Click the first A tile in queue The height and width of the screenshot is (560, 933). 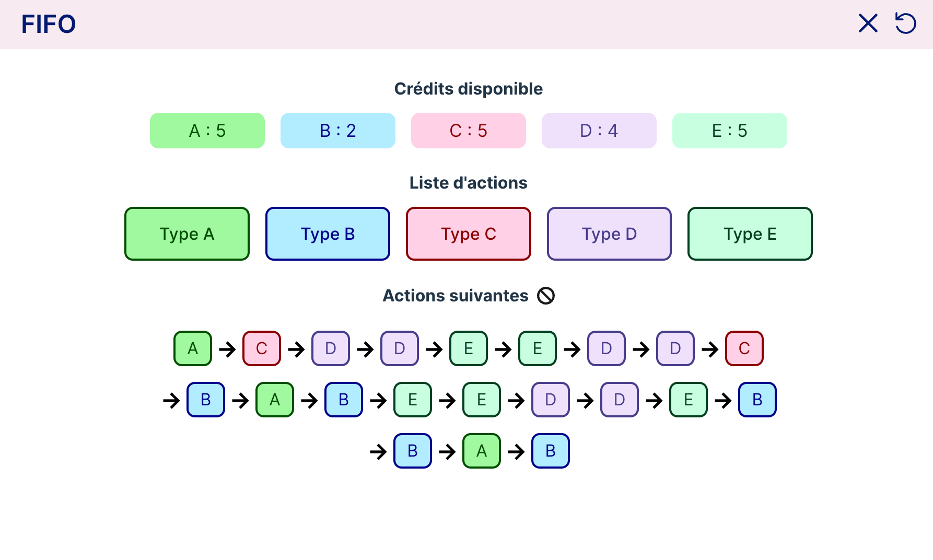(193, 348)
